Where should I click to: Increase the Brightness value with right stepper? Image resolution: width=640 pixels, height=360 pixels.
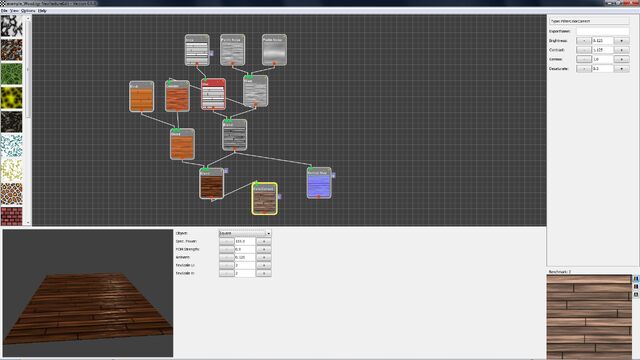(621, 41)
